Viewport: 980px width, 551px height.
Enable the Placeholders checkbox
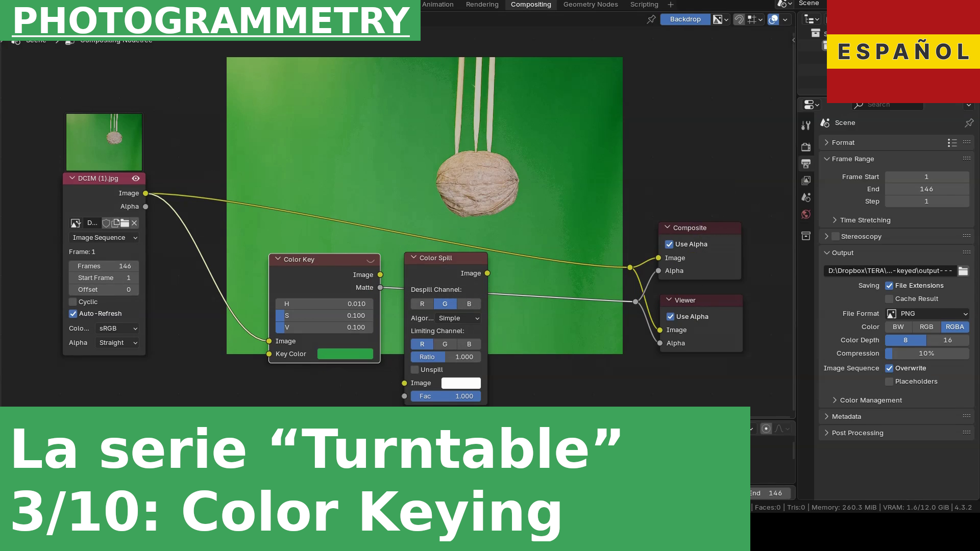tap(889, 382)
